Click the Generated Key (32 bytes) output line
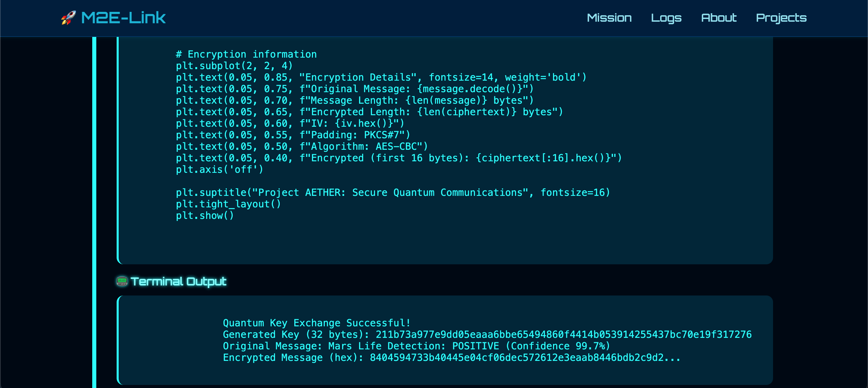 487,334
